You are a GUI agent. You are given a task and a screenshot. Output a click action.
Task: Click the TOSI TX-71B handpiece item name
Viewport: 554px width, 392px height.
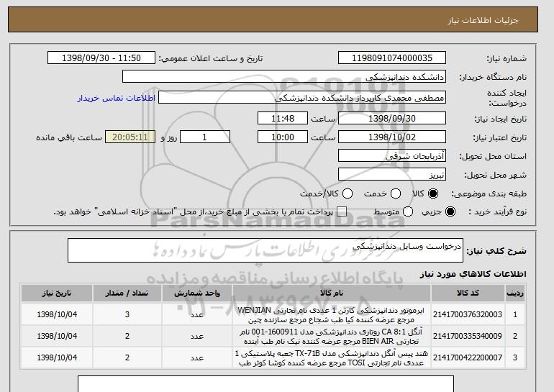point(331,358)
